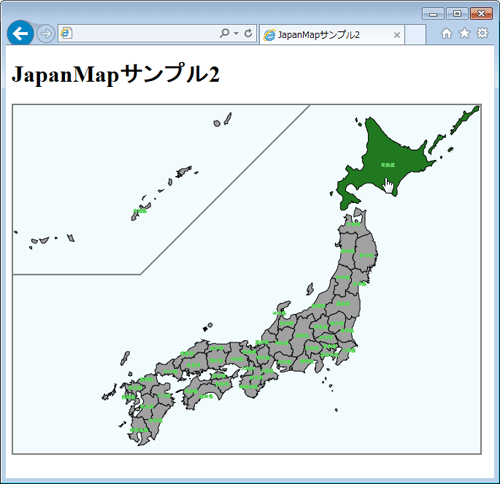Maximize the browser window
The width and height of the screenshot is (500, 484).
[457, 14]
